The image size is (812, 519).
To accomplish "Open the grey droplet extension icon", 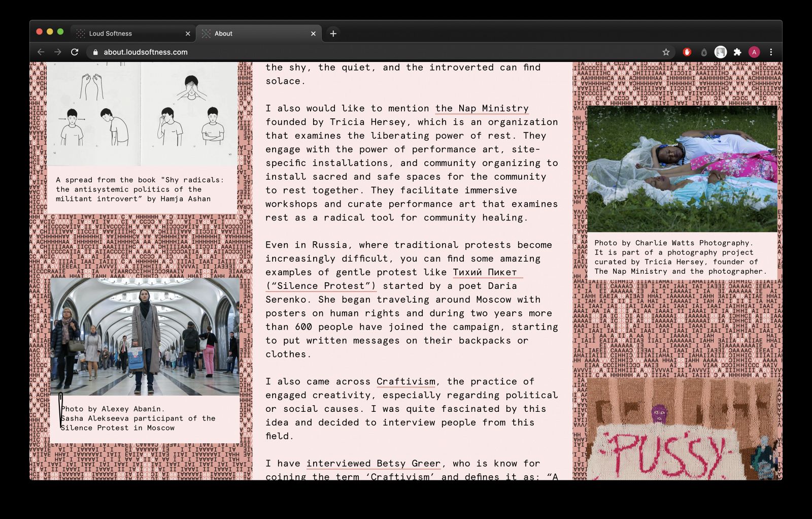I will click(x=704, y=52).
